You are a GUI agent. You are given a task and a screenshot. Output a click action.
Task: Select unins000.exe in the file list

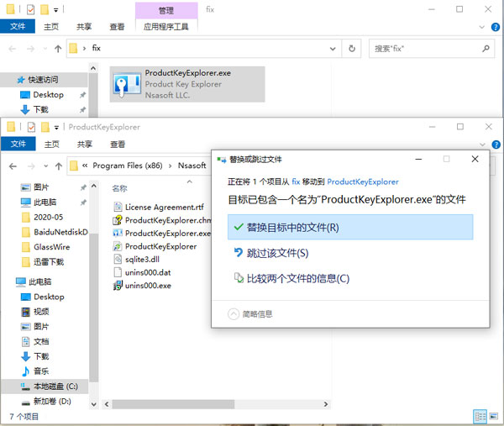tap(147, 285)
